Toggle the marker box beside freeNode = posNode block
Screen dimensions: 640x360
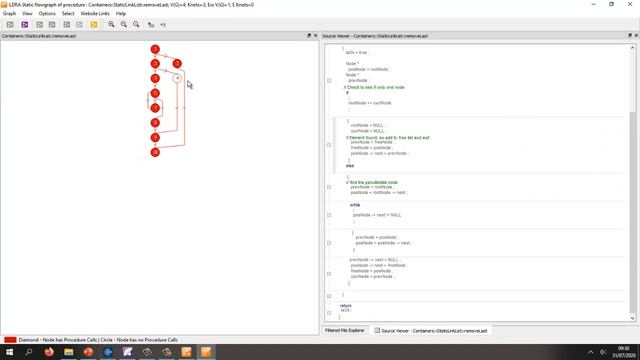pos(329,145)
